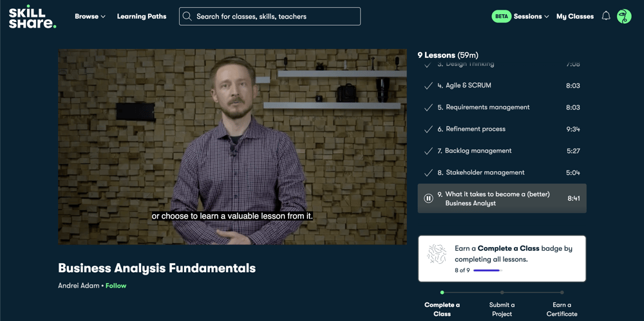644x321 pixels.
Task: Click the 5:04 duration text
Action: [x=573, y=173]
